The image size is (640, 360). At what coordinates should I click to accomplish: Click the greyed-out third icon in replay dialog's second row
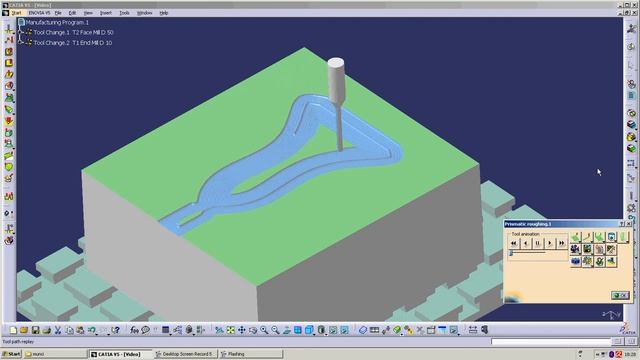[x=599, y=249]
